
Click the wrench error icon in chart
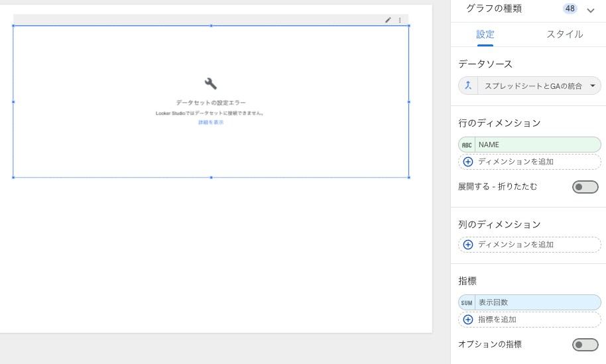tap(211, 84)
